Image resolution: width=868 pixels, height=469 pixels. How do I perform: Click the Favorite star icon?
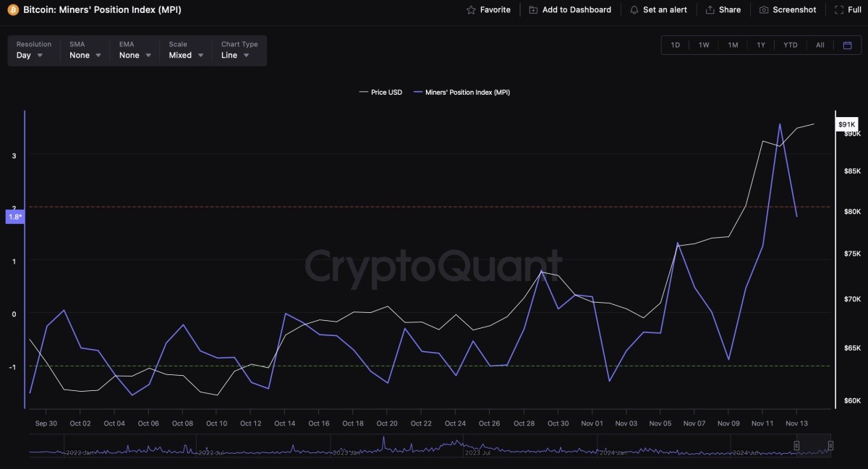(471, 9)
